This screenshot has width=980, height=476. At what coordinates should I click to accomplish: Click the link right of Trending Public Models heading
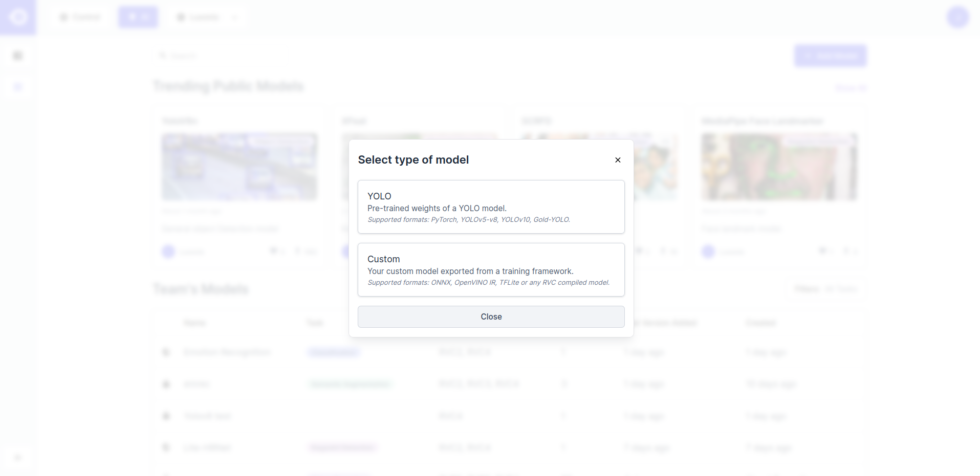point(851,88)
